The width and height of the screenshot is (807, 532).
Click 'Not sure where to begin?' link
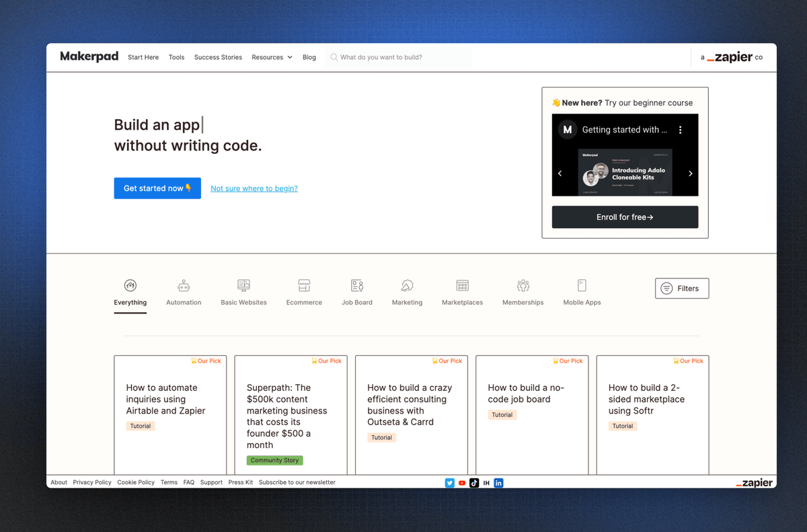tap(254, 188)
